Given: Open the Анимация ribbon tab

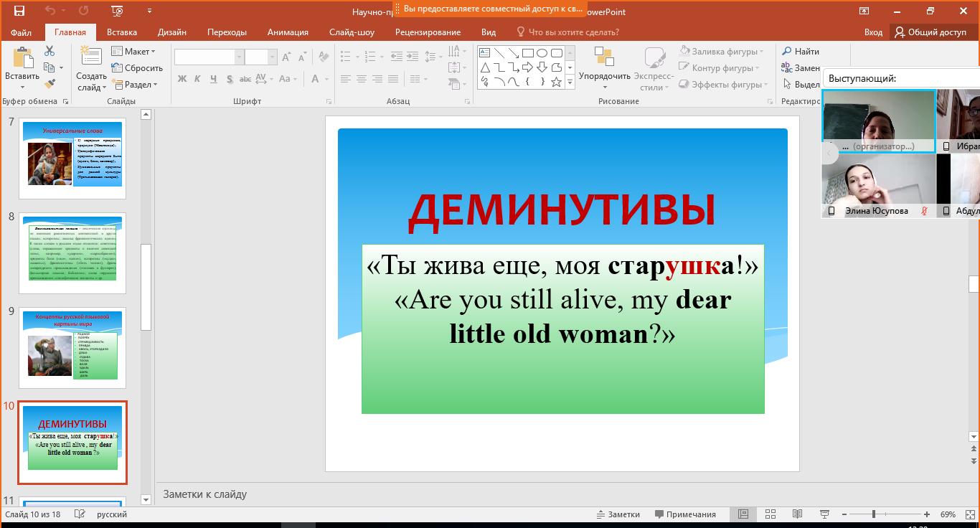Looking at the screenshot, I should (x=288, y=32).
